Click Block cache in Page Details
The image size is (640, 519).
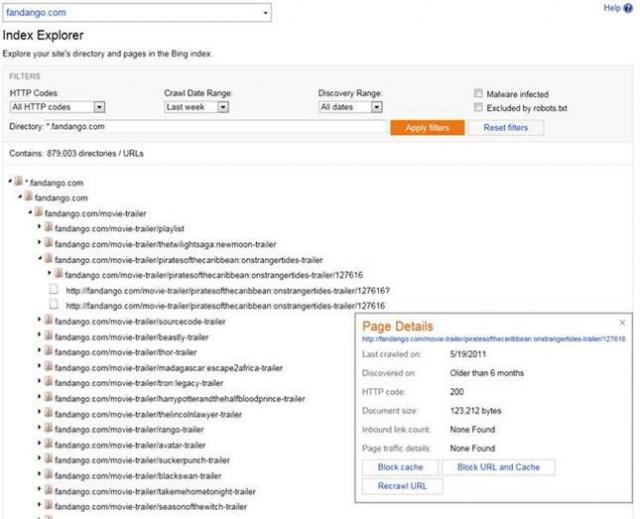point(400,467)
